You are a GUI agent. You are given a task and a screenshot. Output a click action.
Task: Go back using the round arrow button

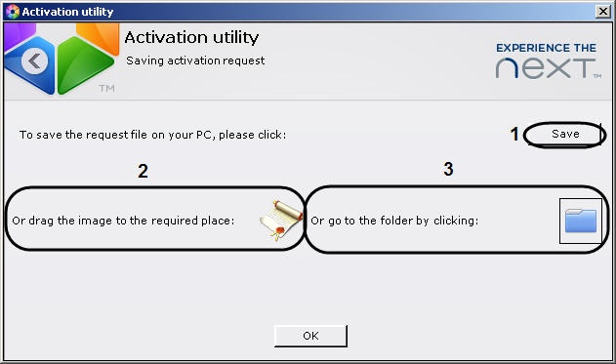tap(34, 61)
